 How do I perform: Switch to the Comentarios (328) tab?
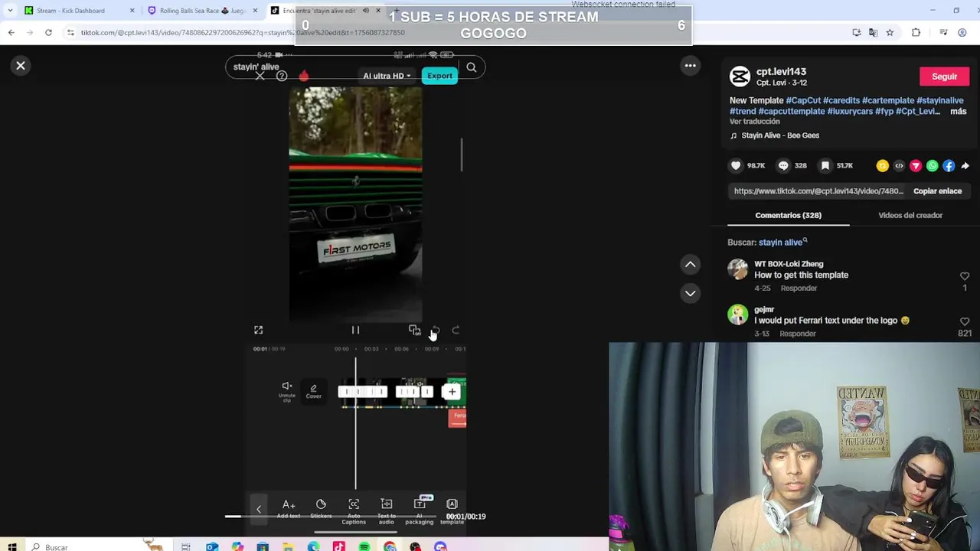click(788, 215)
